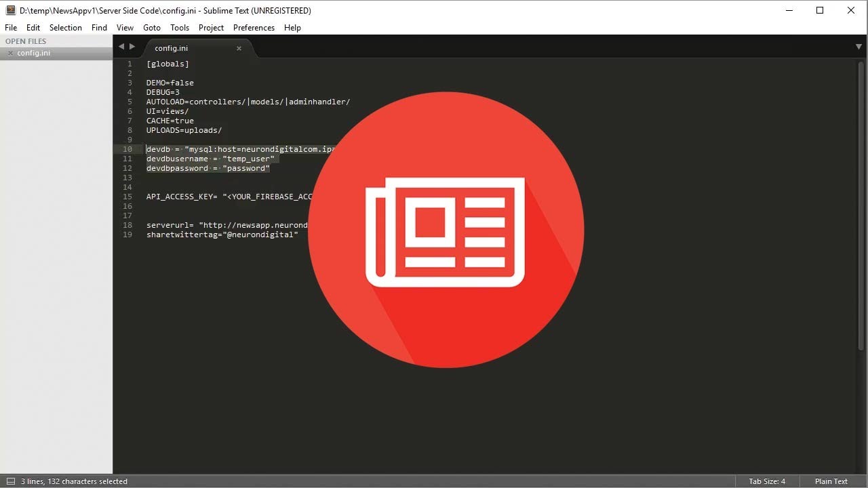Go to next tab with right arrow

[x=132, y=47]
